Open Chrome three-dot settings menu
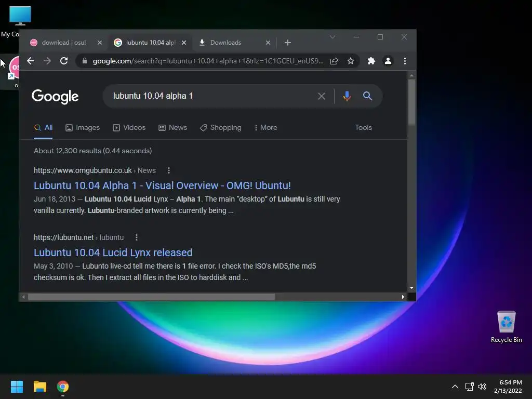The image size is (532, 399). tap(405, 61)
